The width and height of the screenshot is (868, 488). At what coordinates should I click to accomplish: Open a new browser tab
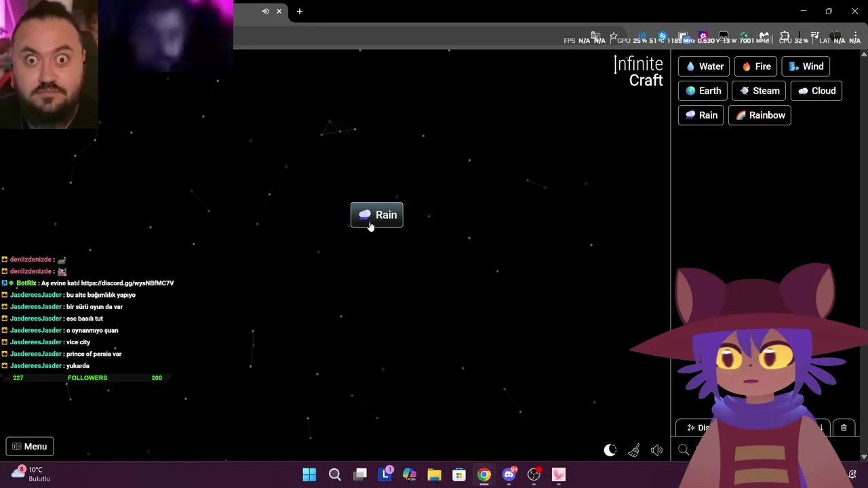coord(300,12)
